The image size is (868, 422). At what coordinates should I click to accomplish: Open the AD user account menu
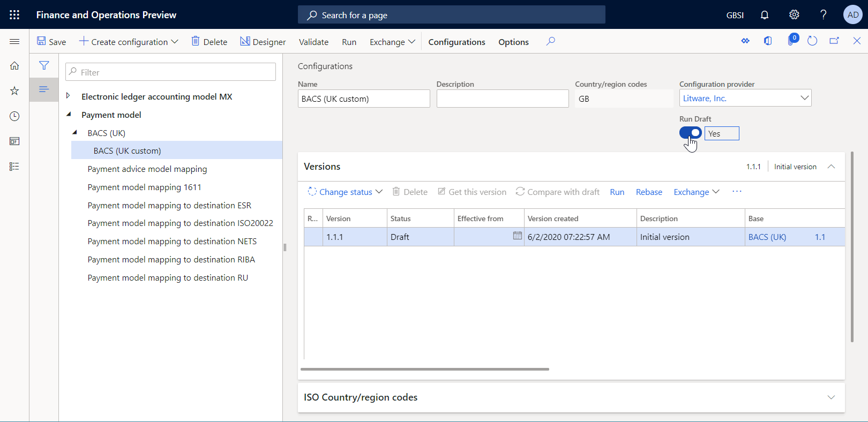tap(853, 14)
